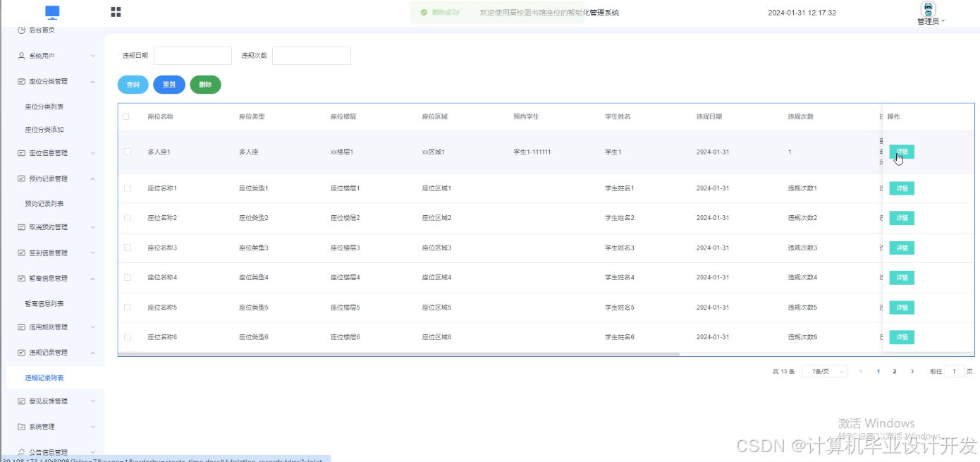Click the 学生1-111111 cell
Viewport: 980px width, 462px height.
[532, 152]
